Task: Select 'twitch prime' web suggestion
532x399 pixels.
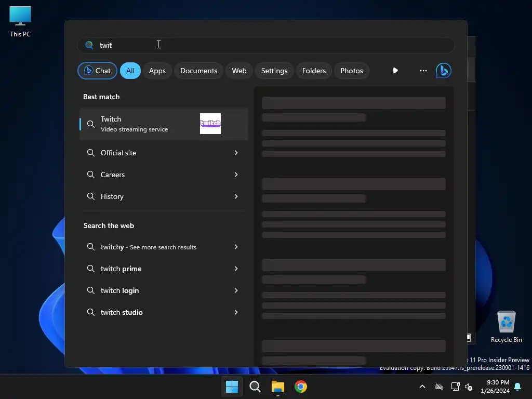Action: coord(164,269)
